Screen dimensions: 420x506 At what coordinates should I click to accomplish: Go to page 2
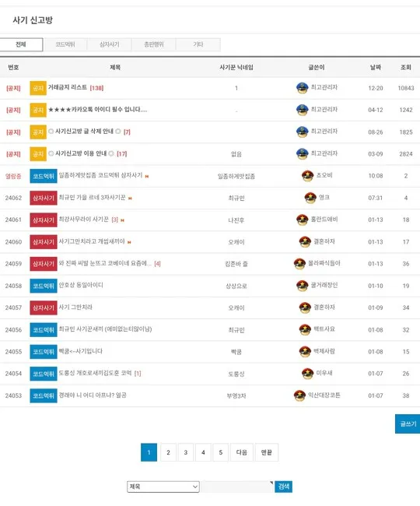click(x=168, y=452)
